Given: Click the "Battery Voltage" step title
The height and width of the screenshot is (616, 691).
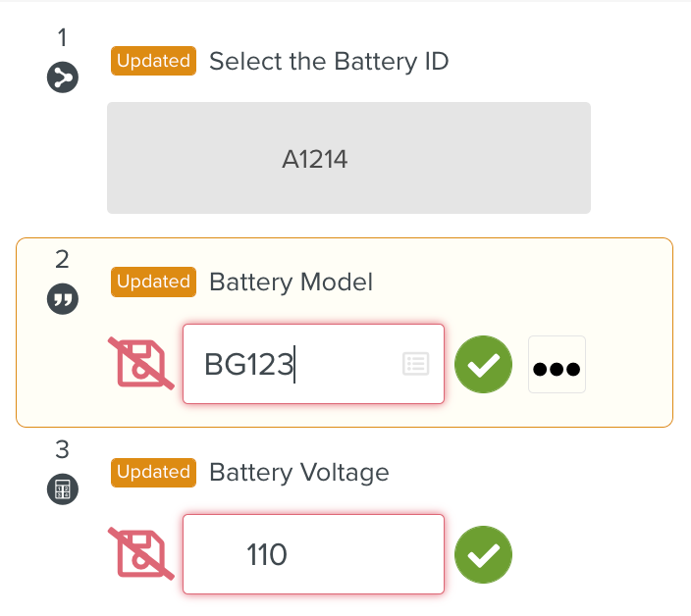Looking at the screenshot, I should click(x=298, y=473).
